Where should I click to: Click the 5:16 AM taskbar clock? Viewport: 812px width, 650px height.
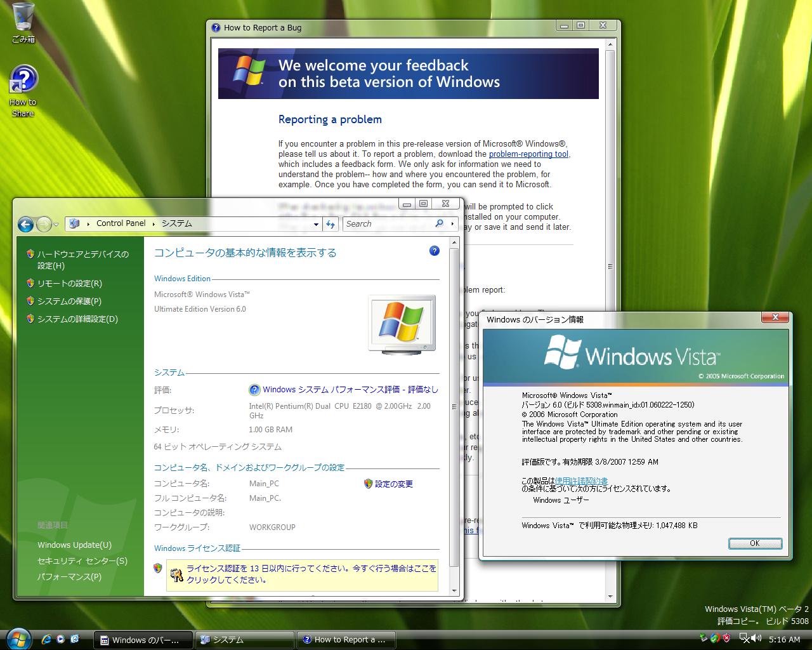click(x=784, y=640)
